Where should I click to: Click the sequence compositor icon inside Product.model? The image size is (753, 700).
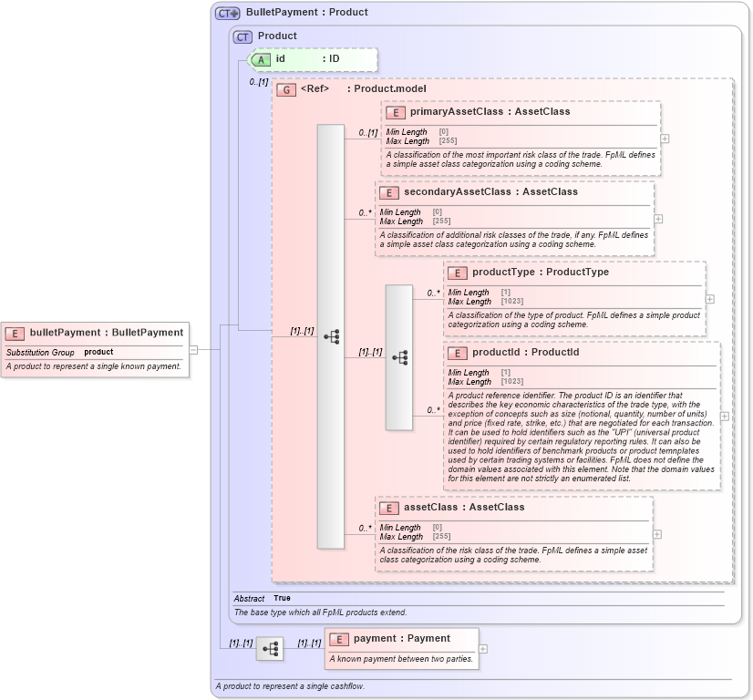click(x=334, y=335)
